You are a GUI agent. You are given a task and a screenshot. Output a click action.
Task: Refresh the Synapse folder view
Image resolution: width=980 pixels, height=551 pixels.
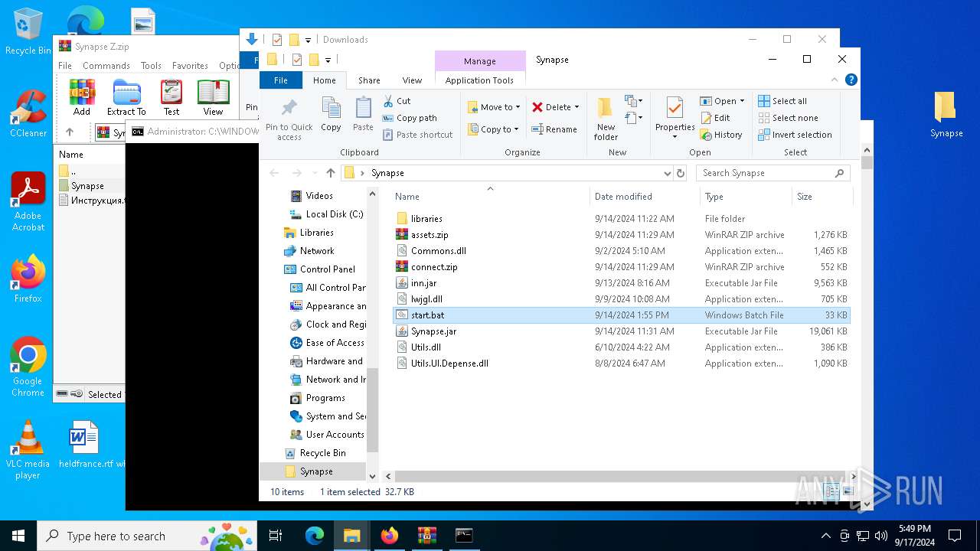pyautogui.click(x=681, y=173)
